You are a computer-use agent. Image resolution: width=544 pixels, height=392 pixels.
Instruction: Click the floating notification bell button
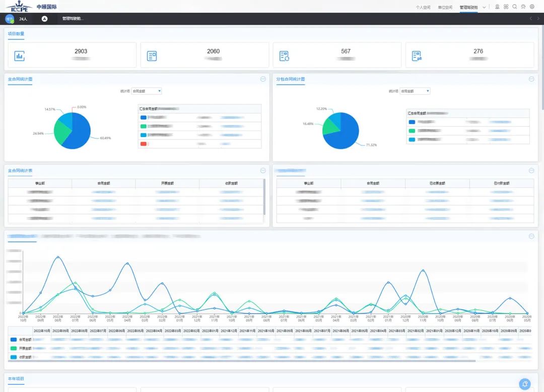pos(525,384)
